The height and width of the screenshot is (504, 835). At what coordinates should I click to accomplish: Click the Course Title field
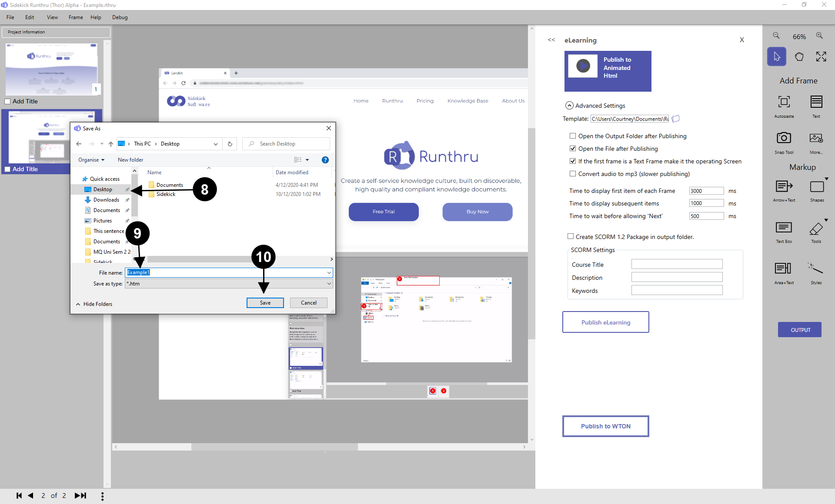(x=677, y=264)
